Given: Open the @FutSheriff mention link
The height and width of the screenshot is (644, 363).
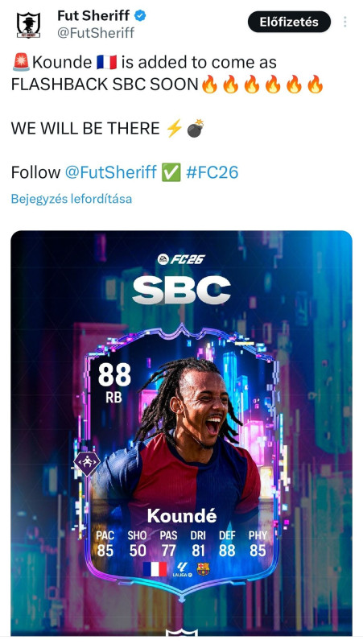Looking at the screenshot, I should click(110, 172).
